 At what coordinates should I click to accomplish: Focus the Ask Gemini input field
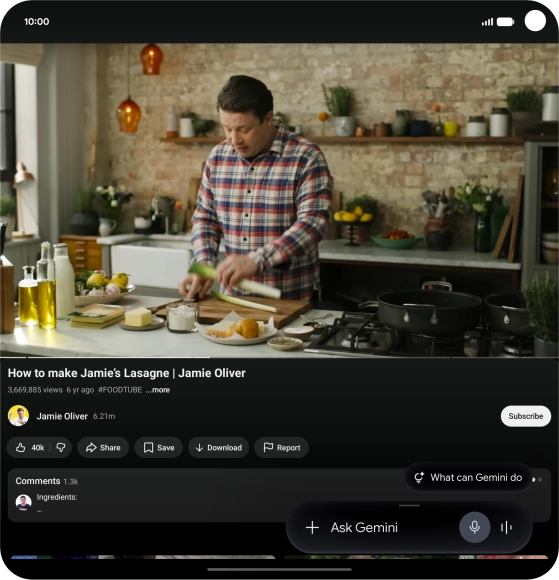(364, 527)
